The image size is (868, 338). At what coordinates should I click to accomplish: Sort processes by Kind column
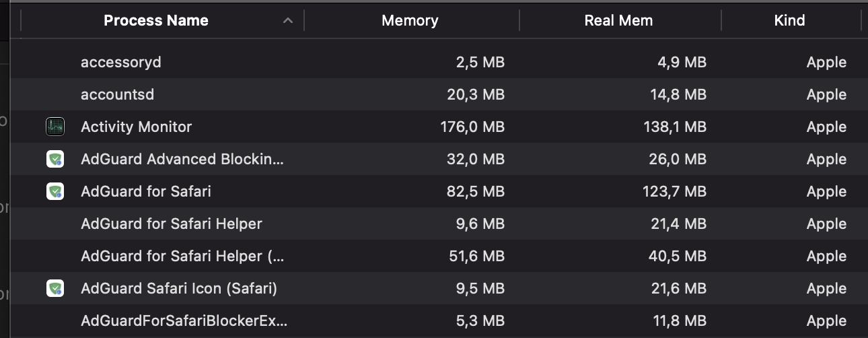(789, 21)
